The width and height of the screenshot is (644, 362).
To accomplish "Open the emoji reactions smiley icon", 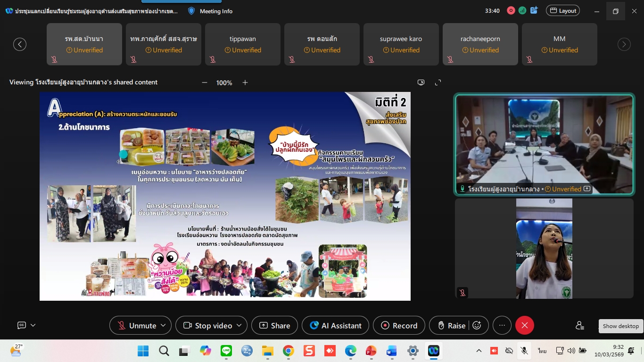I will (x=477, y=325).
